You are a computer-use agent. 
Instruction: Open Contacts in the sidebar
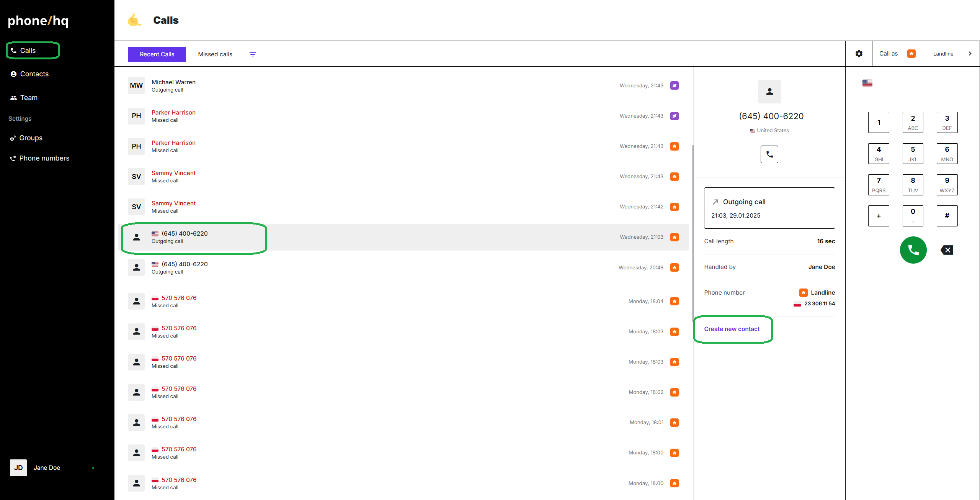click(x=34, y=74)
